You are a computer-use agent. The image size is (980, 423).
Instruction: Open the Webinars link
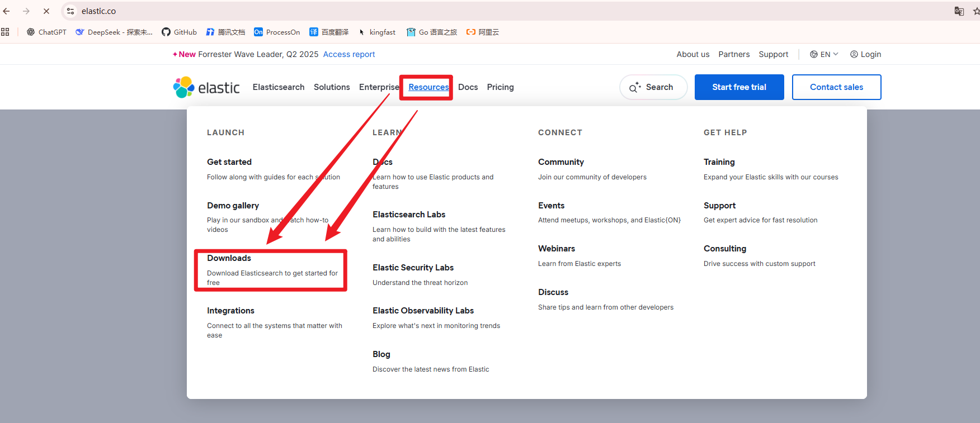[557, 249]
